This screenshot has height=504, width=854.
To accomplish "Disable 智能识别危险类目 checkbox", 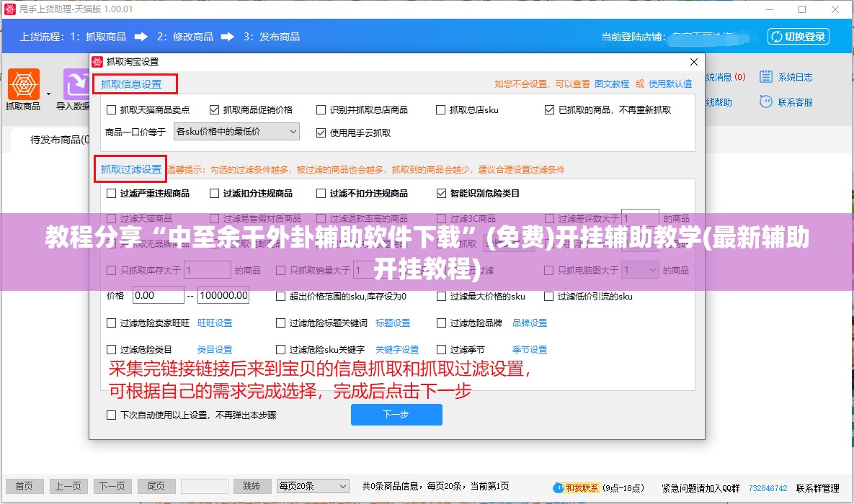I will (441, 193).
